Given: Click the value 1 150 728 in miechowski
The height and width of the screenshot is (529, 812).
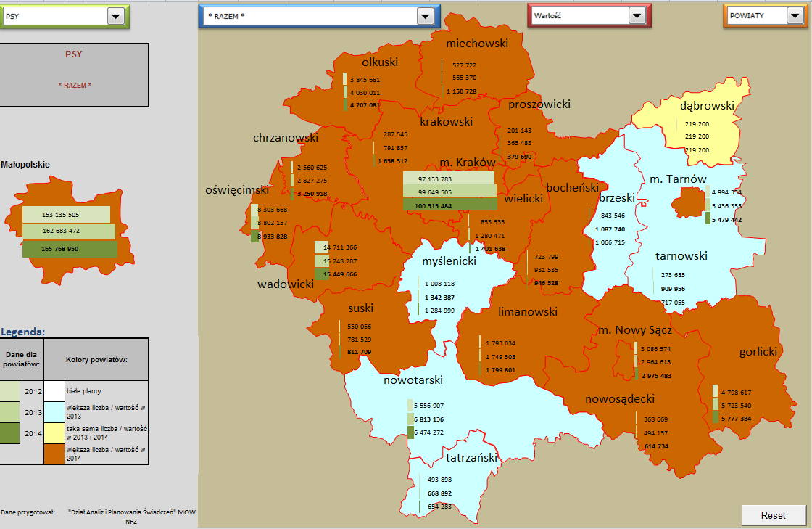Looking at the screenshot, I should pos(461,91).
